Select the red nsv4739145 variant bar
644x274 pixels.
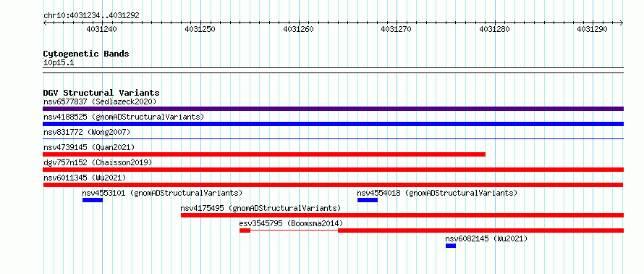(x=264, y=154)
